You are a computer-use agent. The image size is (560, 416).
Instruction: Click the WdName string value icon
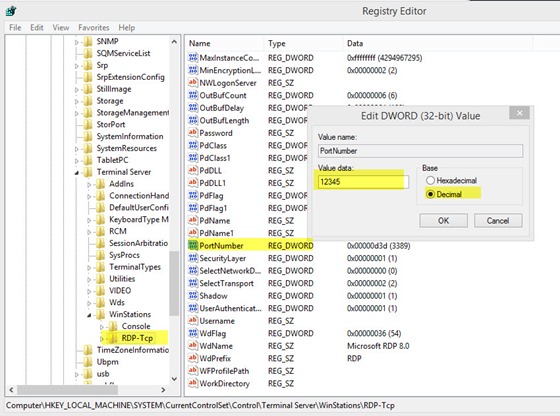(x=193, y=345)
